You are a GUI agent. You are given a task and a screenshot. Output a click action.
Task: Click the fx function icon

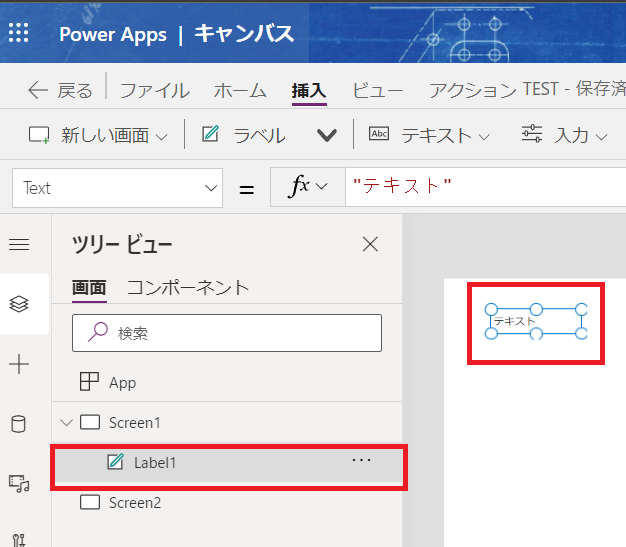pos(299,186)
